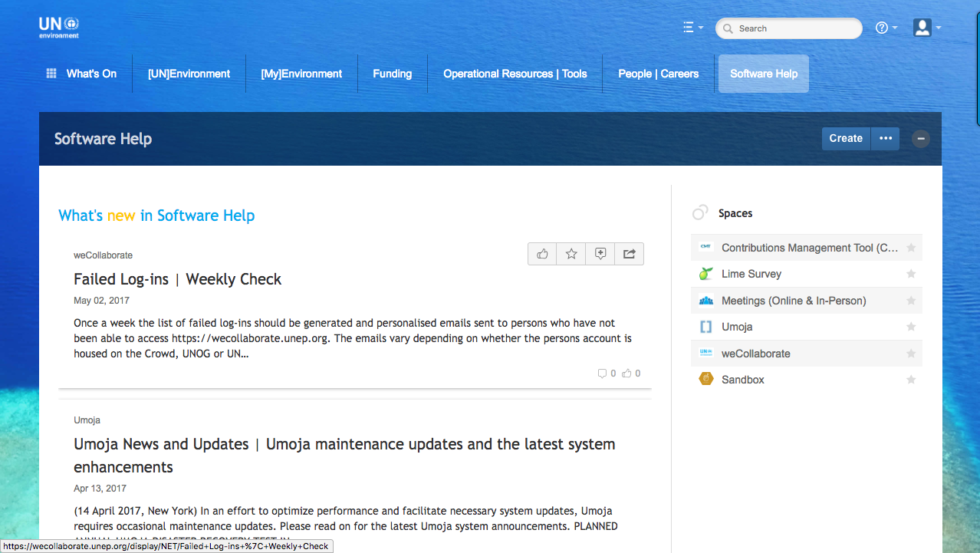
Task: Open Umoja News and Updates article
Action: click(344, 456)
